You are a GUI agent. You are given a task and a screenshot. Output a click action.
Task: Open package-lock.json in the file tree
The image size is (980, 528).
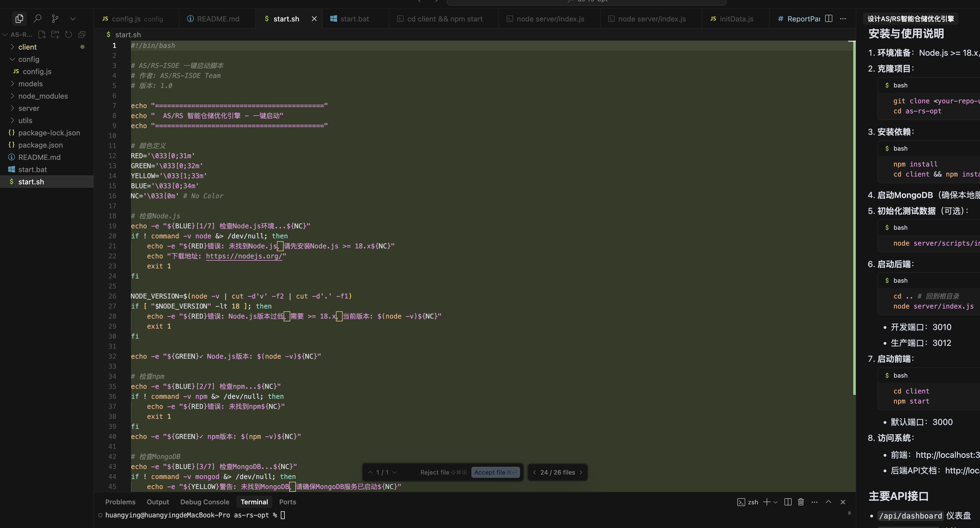point(49,132)
